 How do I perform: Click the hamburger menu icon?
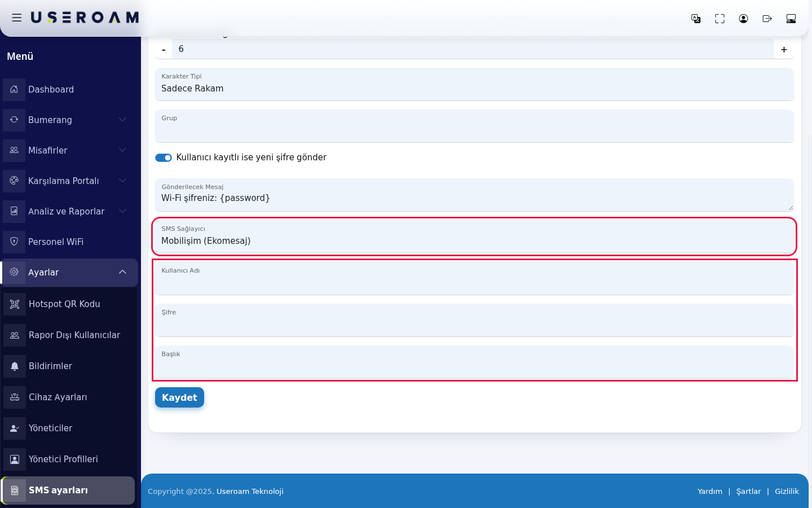[x=17, y=18]
